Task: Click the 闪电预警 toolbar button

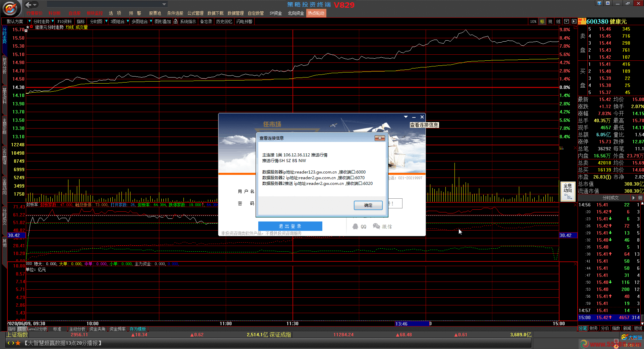Action: (244, 21)
